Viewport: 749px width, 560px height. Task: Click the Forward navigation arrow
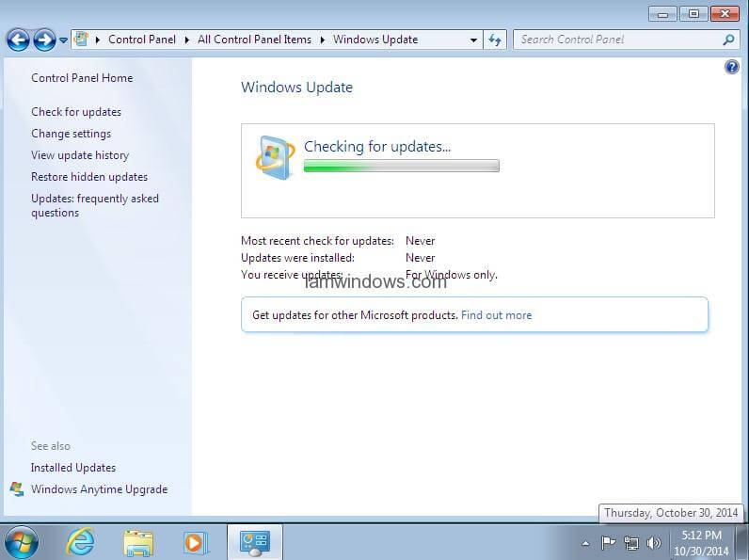(45, 40)
